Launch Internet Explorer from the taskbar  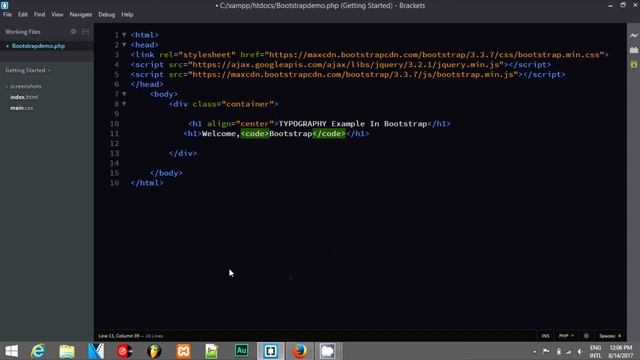tap(38, 351)
